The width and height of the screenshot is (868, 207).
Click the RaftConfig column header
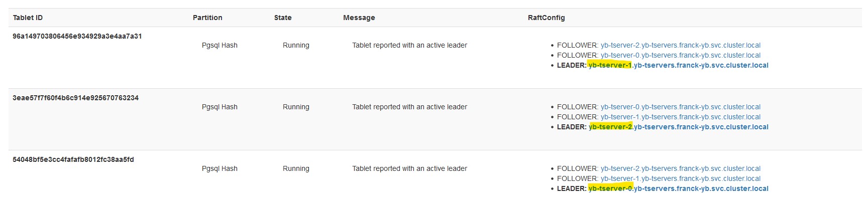pyautogui.click(x=546, y=18)
